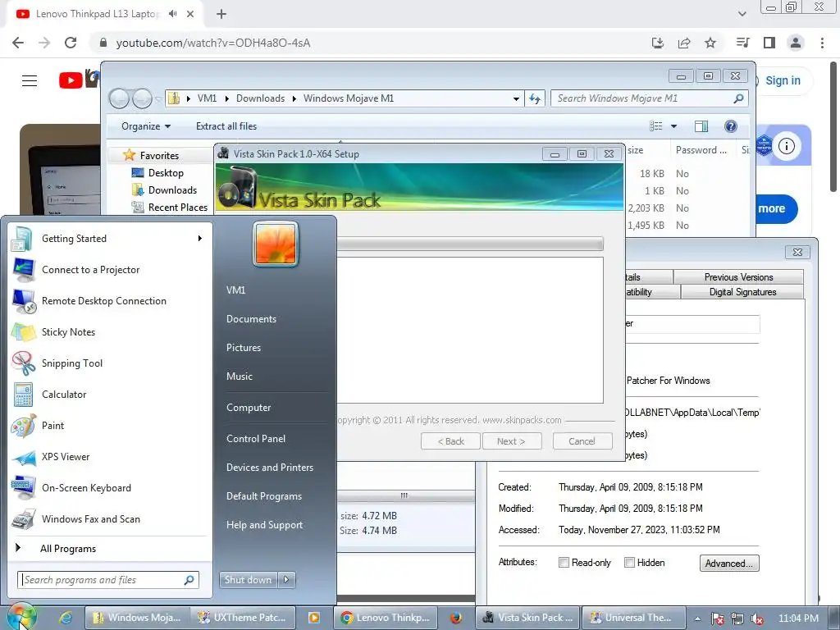Expand the Organize dropdown menu
Image resolution: width=840 pixels, height=630 pixels.
[146, 126]
